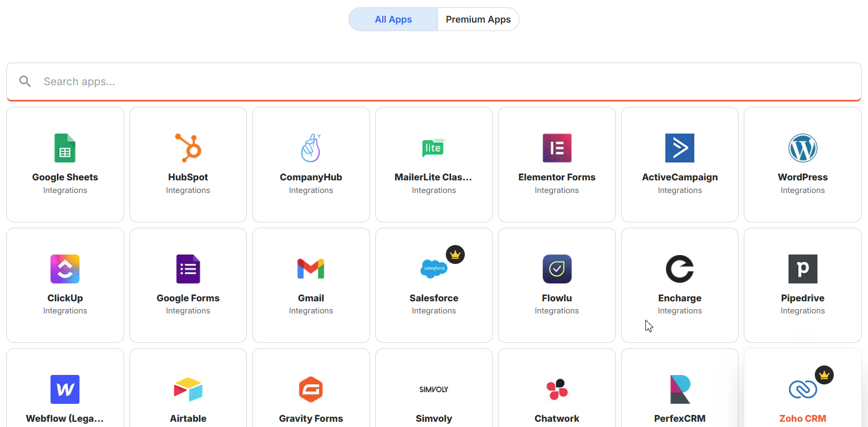The width and height of the screenshot is (868, 427).
Task: Select the All Apps tab
Action: pos(393,19)
